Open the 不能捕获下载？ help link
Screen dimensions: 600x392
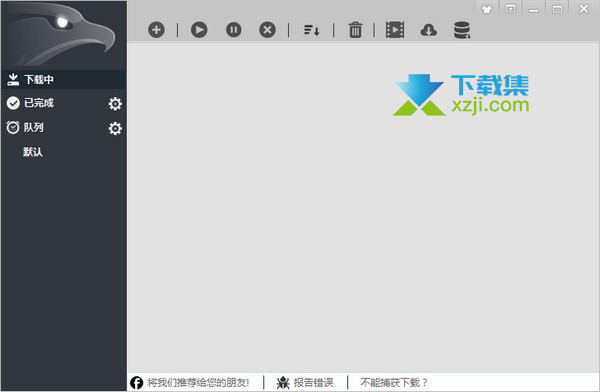[x=394, y=382]
